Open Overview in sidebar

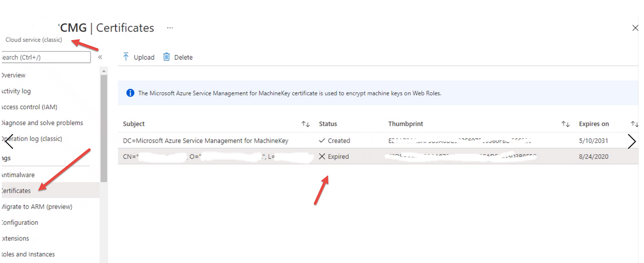[13, 75]
